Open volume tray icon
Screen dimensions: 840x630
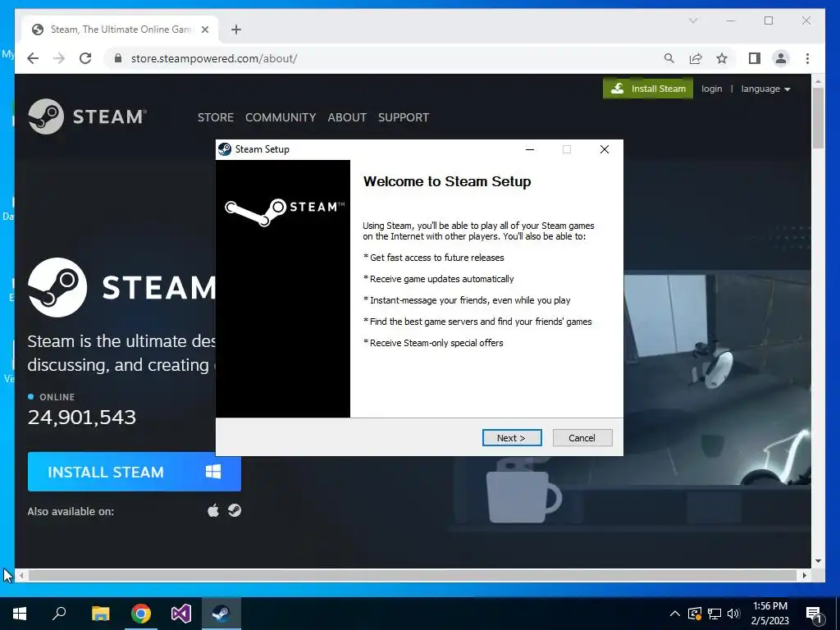[x=733, y=614]
